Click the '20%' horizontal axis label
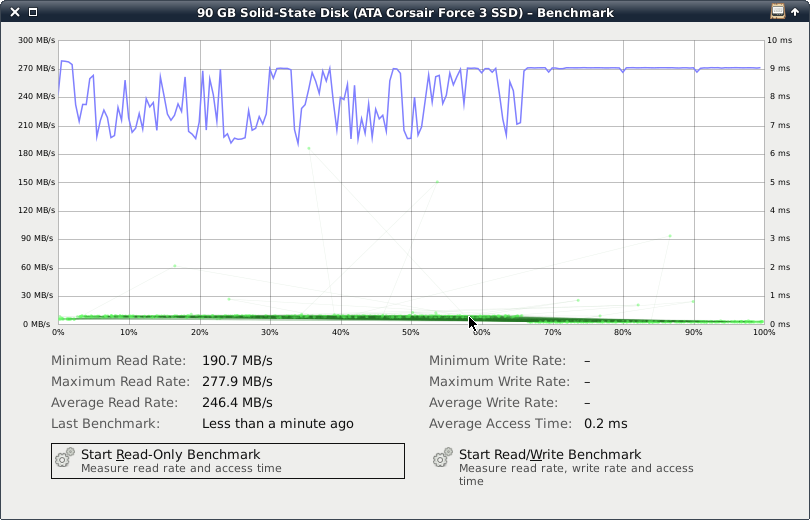This screenshot has width=810, height=520. pos(199,333)
